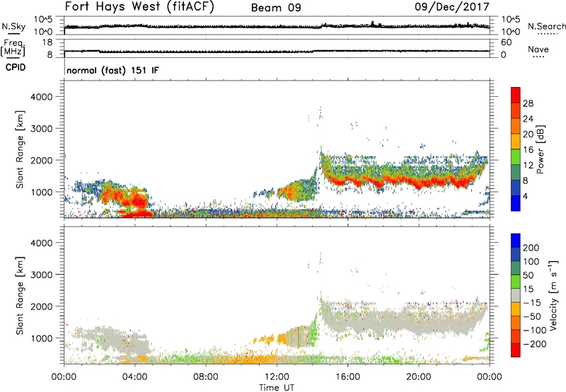Click the "24" label on Power colorbar
Viewport: 566px width, 392px height.
[528, 119]
